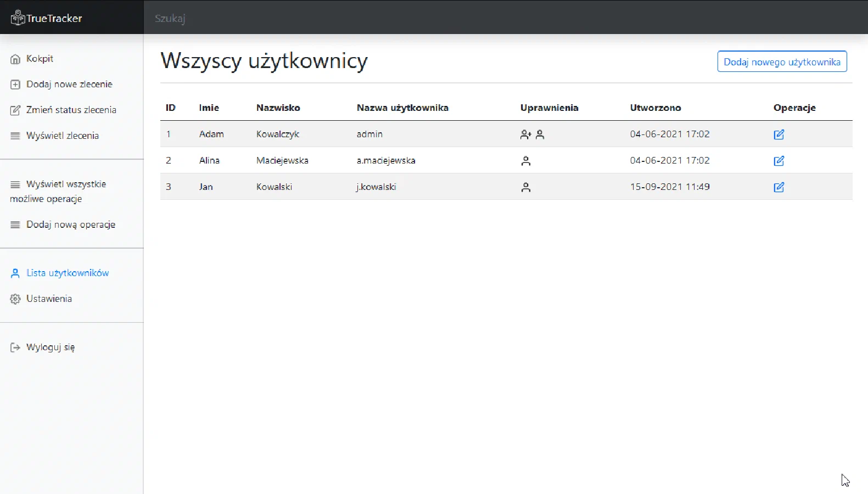
Task: Go to Zmień status zlecenia
Action: coord(71,110)
